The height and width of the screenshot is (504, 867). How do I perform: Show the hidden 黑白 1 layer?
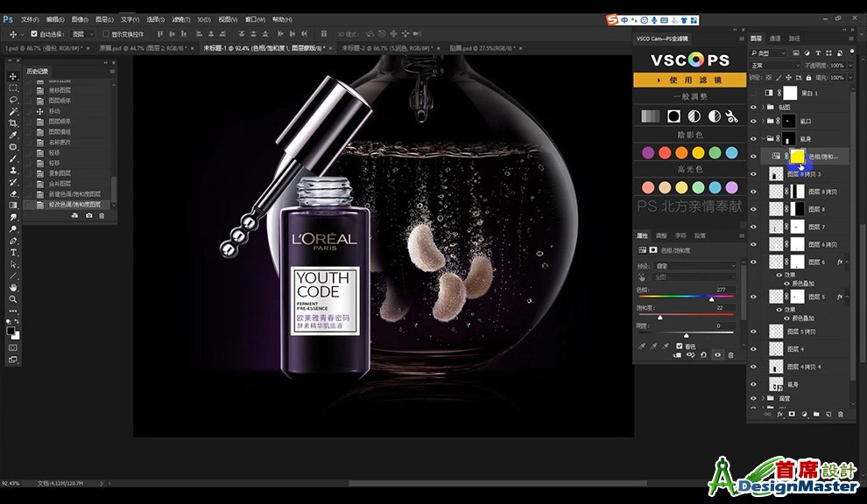[753, 94]
